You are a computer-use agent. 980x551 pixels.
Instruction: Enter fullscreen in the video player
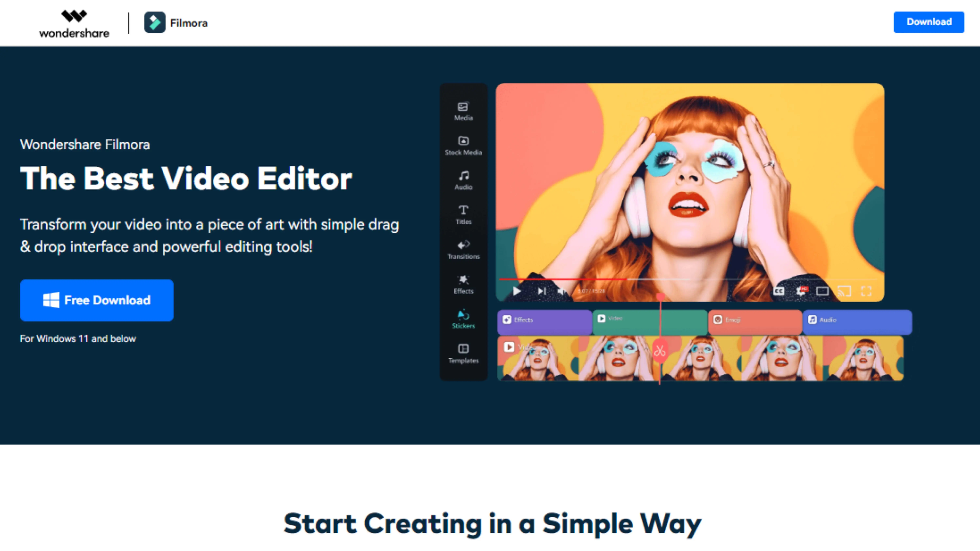coord(866,291)
